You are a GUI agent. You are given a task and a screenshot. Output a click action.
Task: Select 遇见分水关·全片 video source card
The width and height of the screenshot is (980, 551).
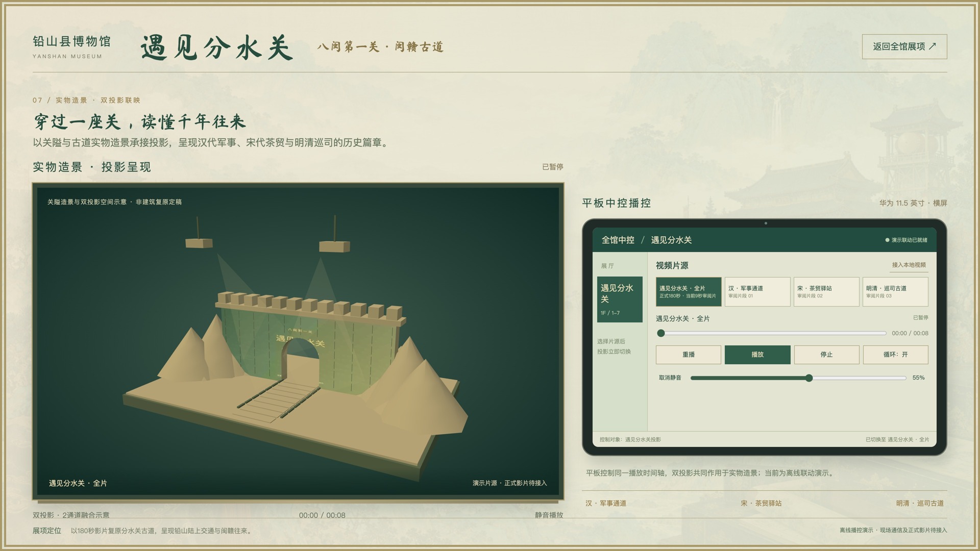point(689,292)
